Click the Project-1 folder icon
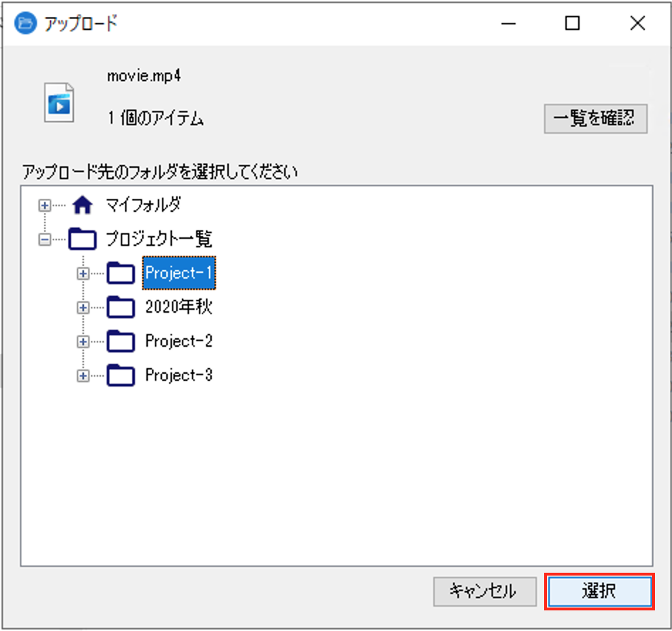The height and width of the screenshot is (631, 672). coord(121,273)
